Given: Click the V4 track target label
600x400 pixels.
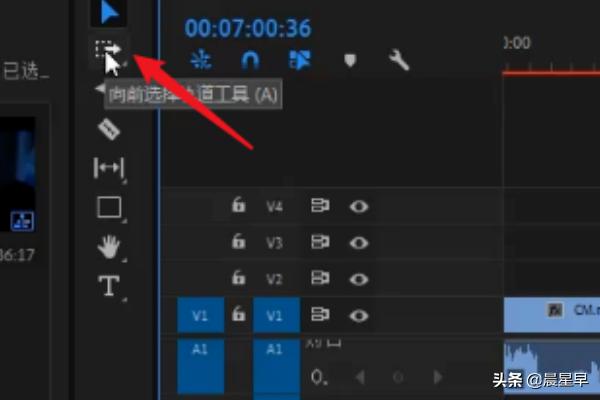Looking at the screenshot, I should click(x=275, y=207).
